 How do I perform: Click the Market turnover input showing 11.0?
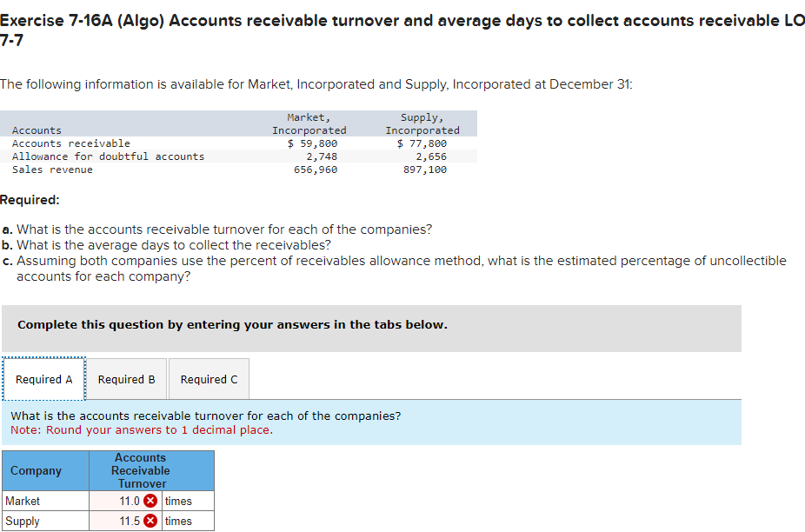pyautogui.click(x=122, y=501)
